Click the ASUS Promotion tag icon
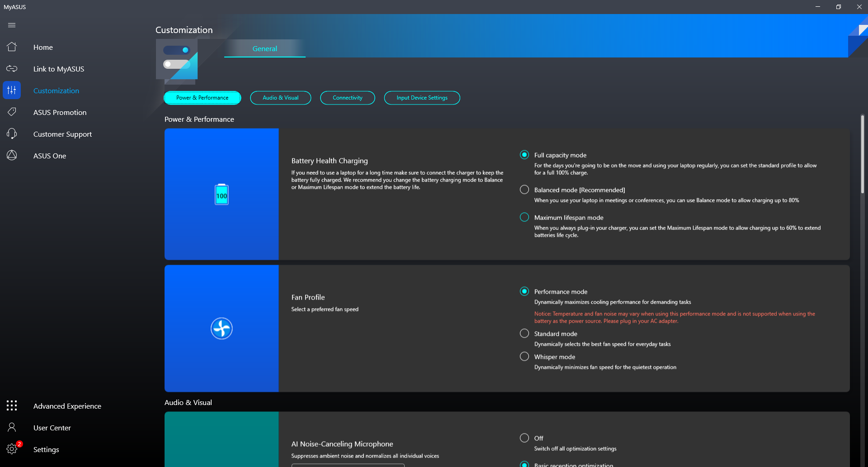This screenshot has height=467, width=868. [12, 112]
